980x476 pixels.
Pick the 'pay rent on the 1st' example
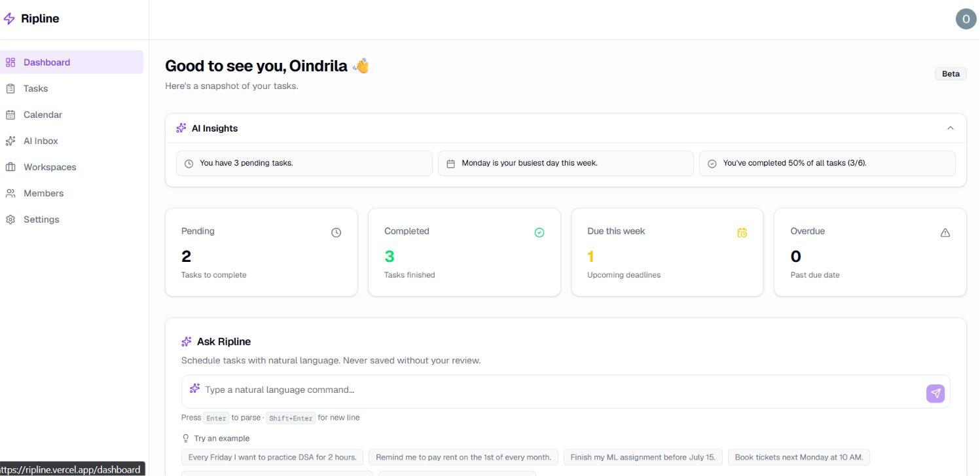[463, 457]
